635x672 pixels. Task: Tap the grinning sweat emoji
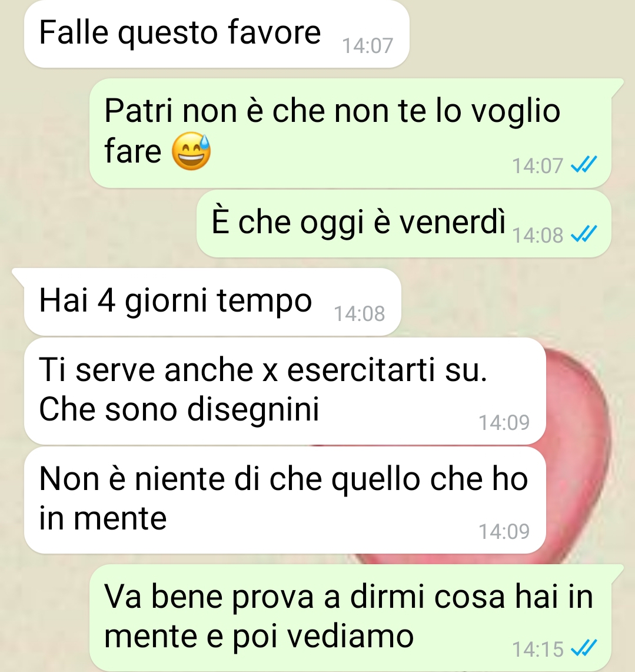191,151
